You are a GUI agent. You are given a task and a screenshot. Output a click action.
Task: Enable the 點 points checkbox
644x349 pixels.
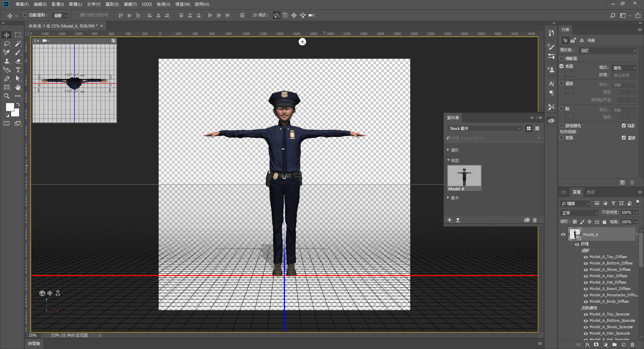coord(561,108)
